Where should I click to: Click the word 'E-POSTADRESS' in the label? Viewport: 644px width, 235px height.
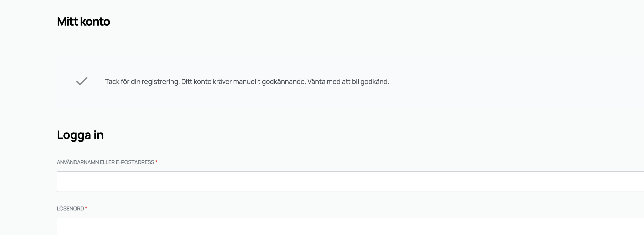(135, 162)
